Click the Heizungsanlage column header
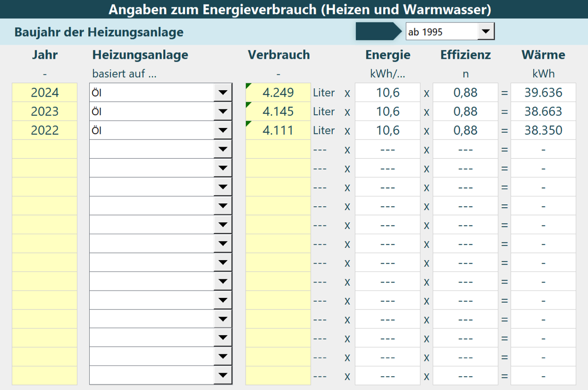588x390 pixels. tap(140, 55)
